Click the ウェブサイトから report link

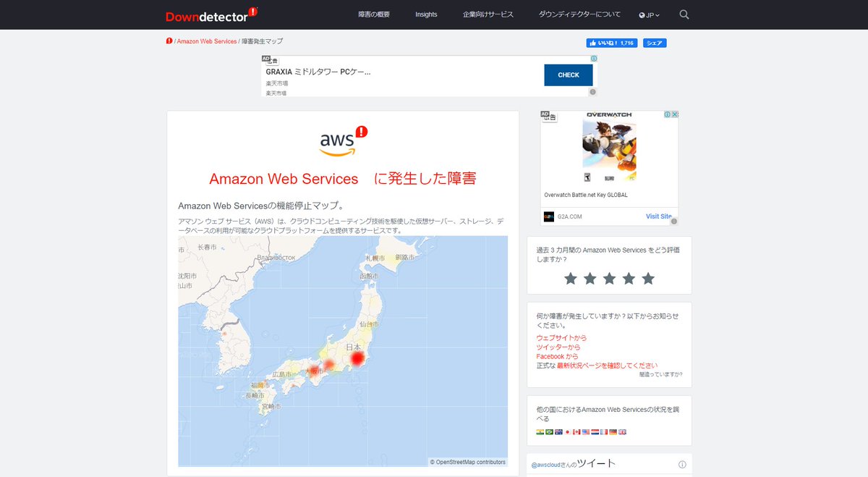[561, 338]
